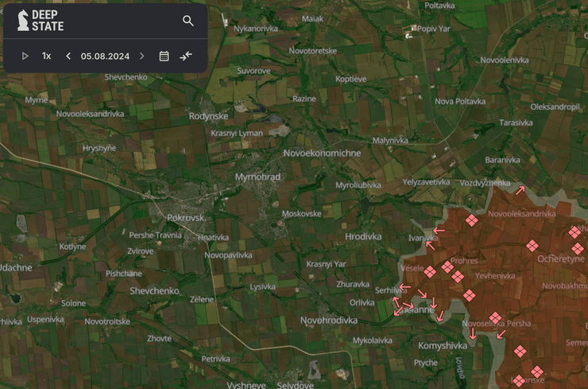Go to the previous date
This screenshot has height=389, width=588.
[68, 56]
